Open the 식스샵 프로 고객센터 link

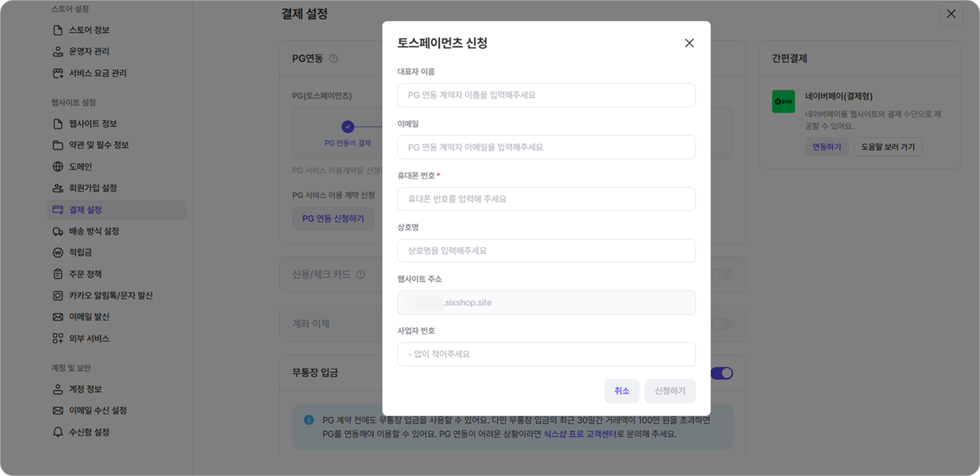click(x=580, y=434)
